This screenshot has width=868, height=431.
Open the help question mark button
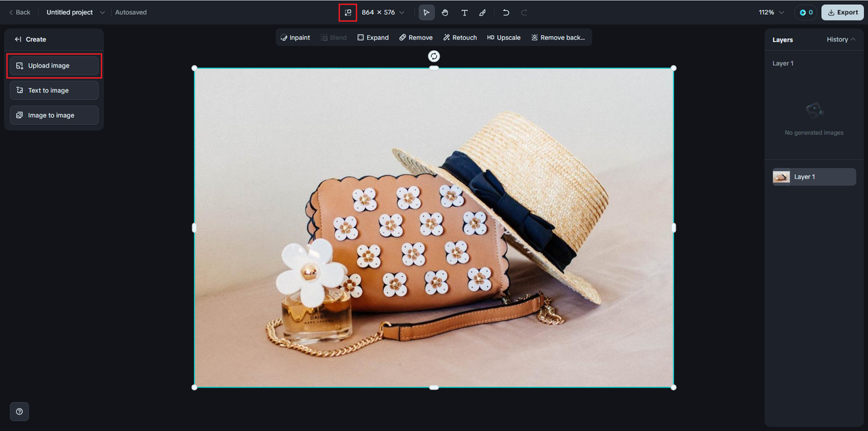tap(19, 411)
